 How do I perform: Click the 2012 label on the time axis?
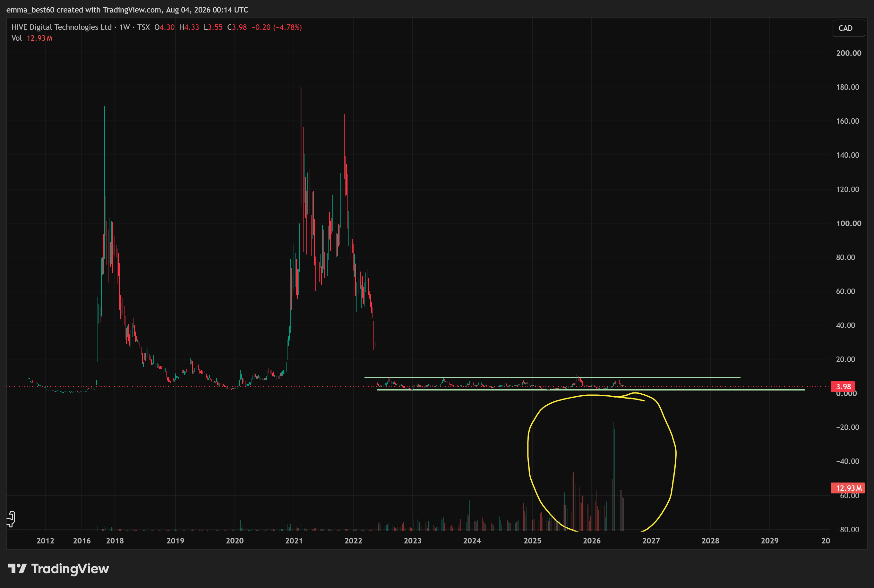point(46,540)
